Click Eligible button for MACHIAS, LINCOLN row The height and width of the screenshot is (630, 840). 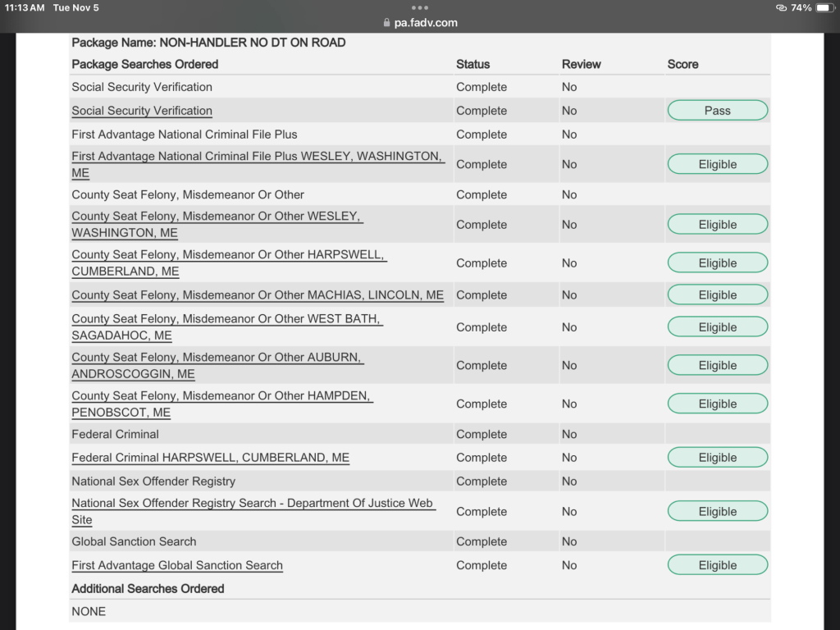pos(717,295)
